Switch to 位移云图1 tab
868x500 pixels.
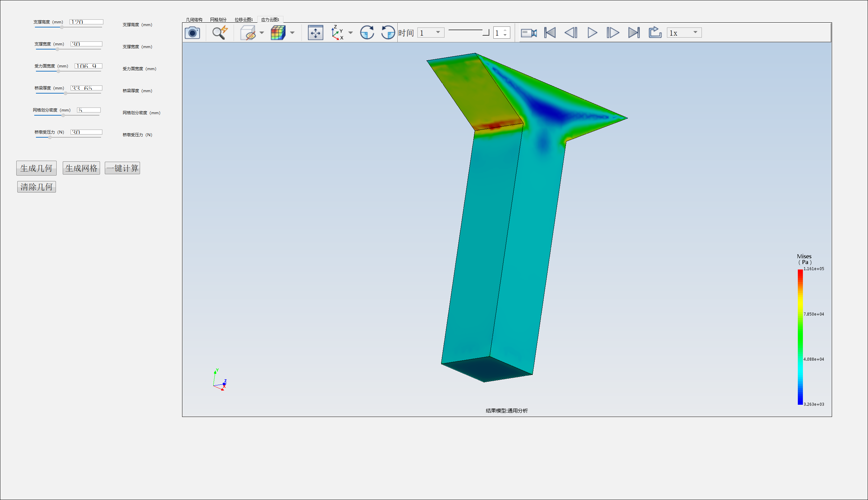244,20
